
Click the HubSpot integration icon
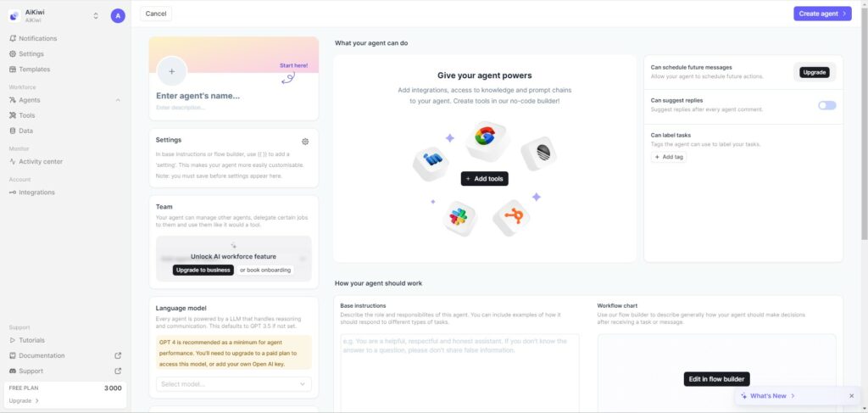[514, 215]
